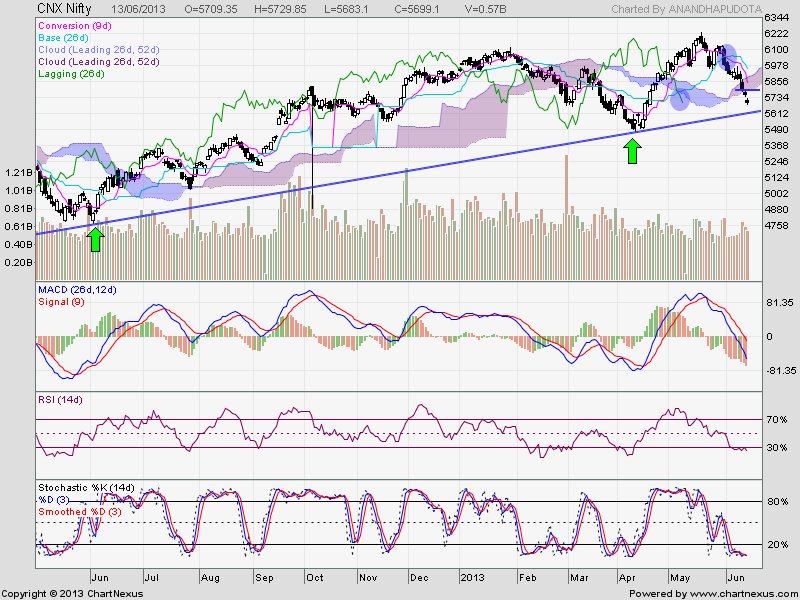800x600 pixels.
Task: Click the Nov month label on time axis
Action: [x=368, y=578]
